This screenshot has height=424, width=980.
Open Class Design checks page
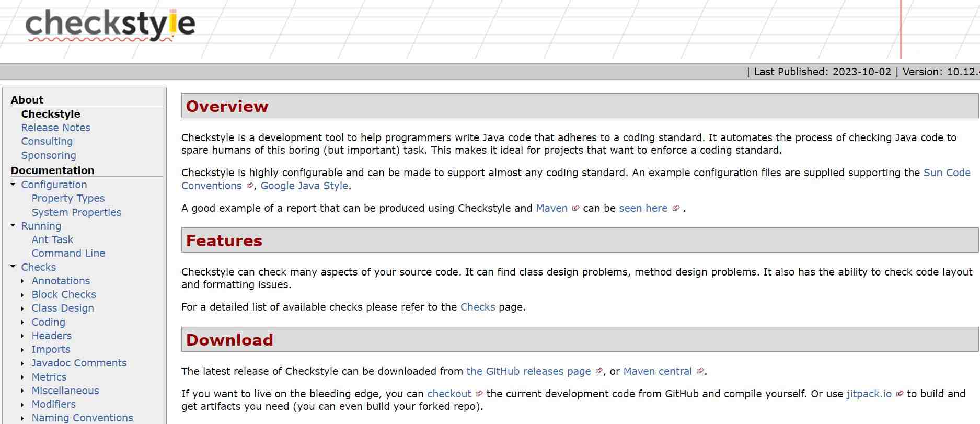[63, 308]
